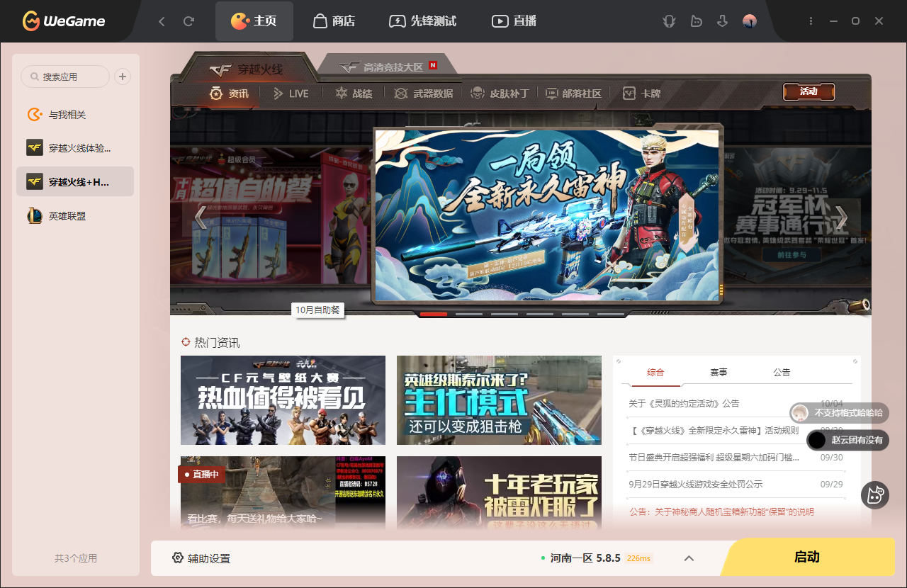907x588 pixels.
Task: Open the 主页 home tab
Action: tap(254, 21)
